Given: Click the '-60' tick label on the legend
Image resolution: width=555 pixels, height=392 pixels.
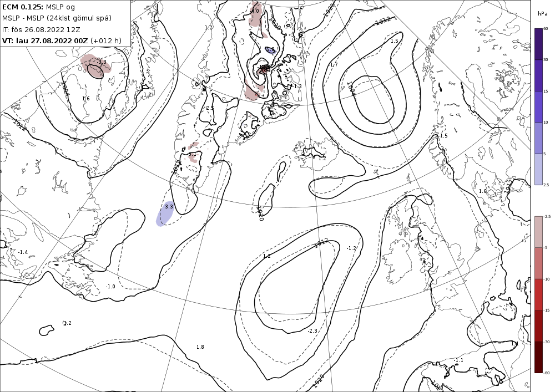Looking at the screenshot, I should pyautogui.click(x=547, y=373).
